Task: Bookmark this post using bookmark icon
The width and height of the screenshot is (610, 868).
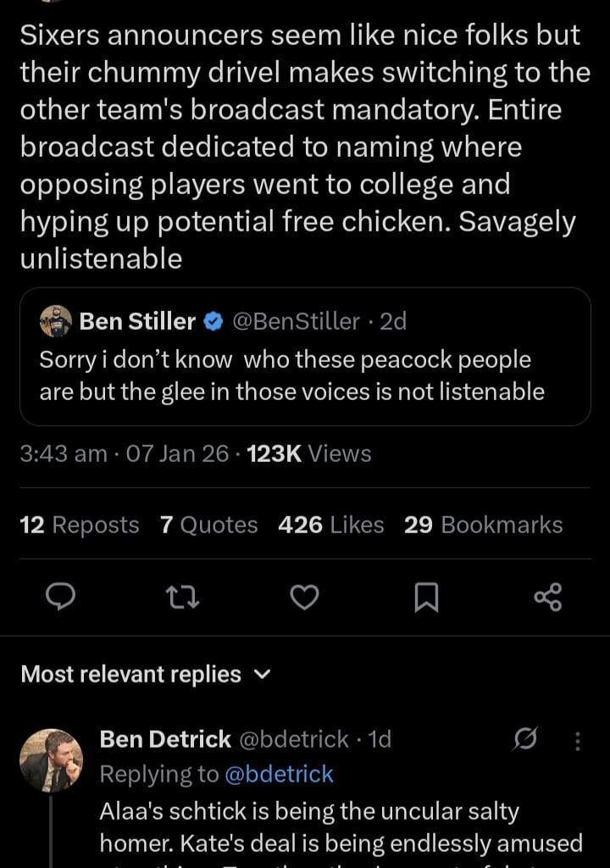Action: 426,598
